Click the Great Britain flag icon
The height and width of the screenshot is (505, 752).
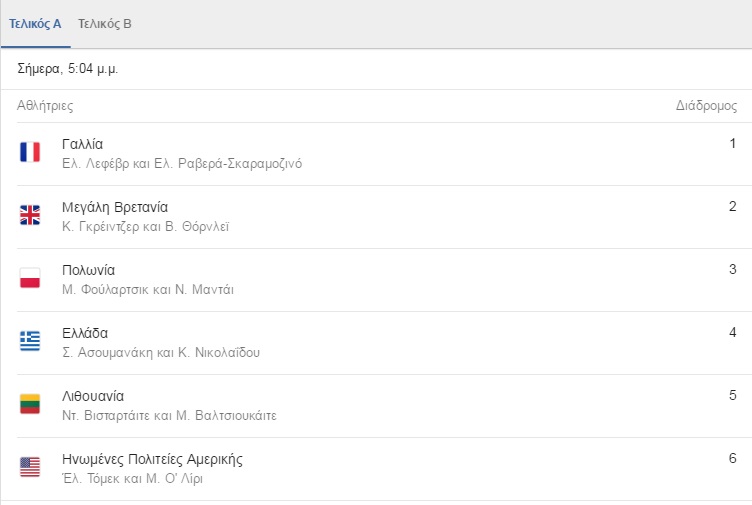click(x=30, y=215)
